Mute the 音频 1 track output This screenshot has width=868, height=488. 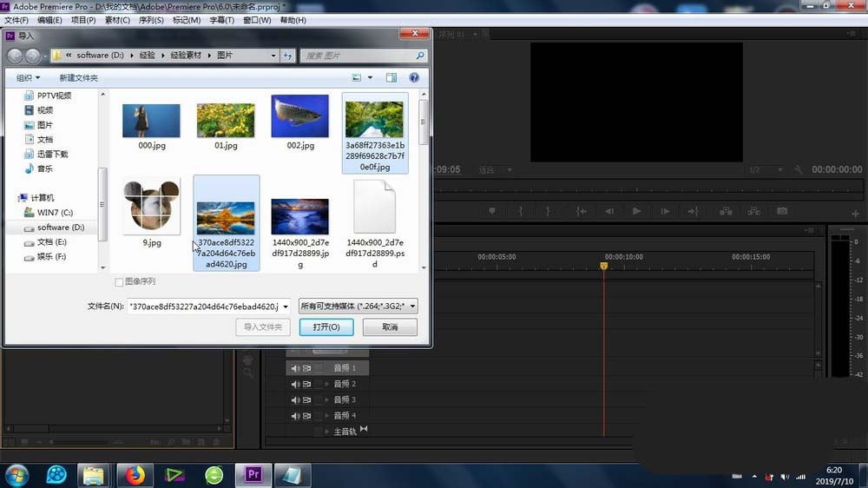295,368
